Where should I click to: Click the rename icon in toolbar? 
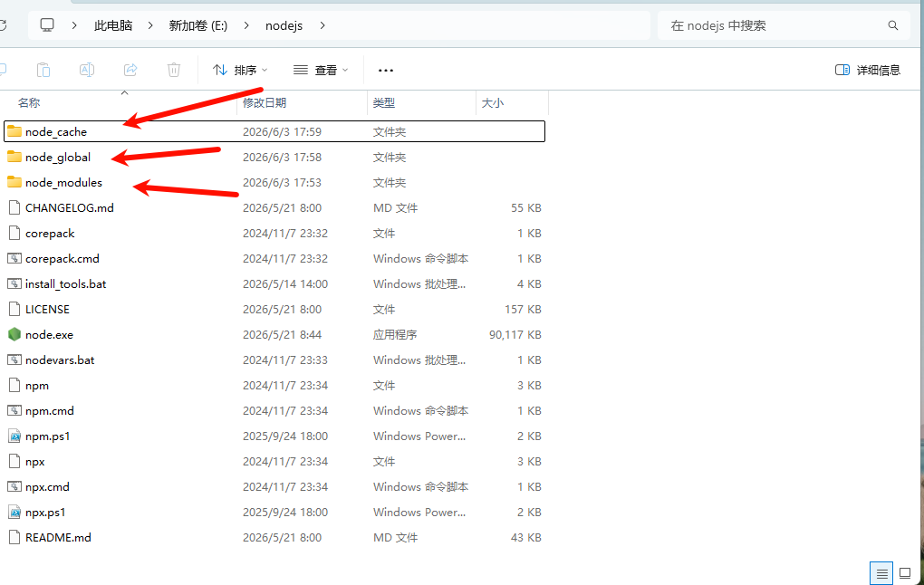click(87, 70)
